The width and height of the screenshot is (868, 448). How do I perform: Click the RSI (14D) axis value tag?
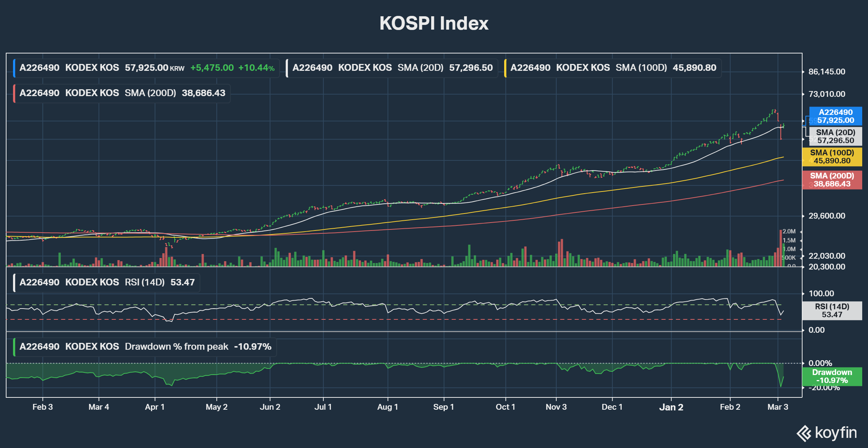(832, 311)
